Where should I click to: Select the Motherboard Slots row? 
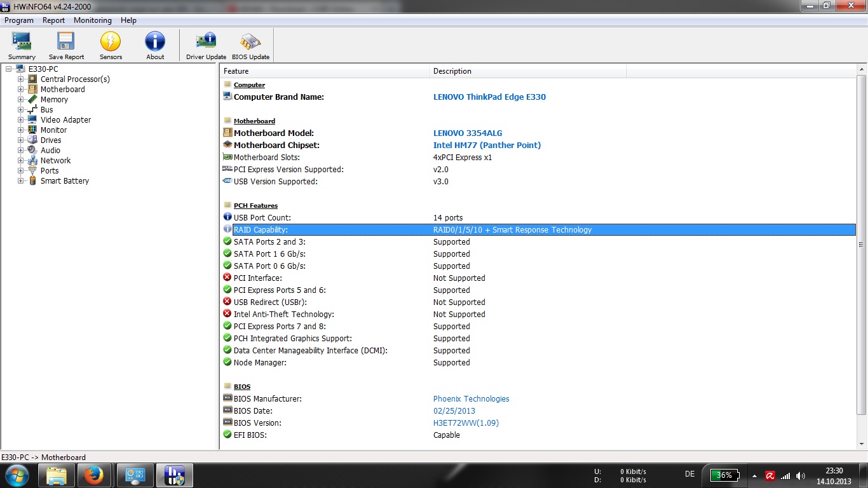(539, 158)
